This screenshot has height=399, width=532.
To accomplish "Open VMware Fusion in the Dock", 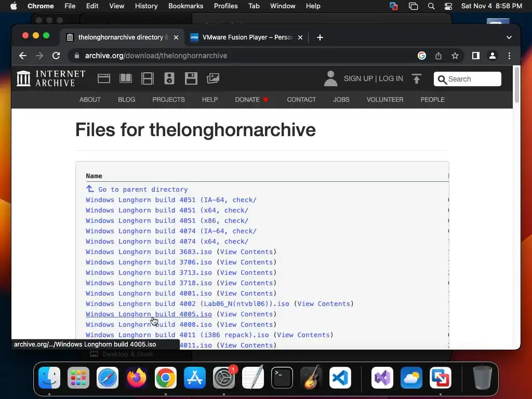I will click(x=441, y=378).
